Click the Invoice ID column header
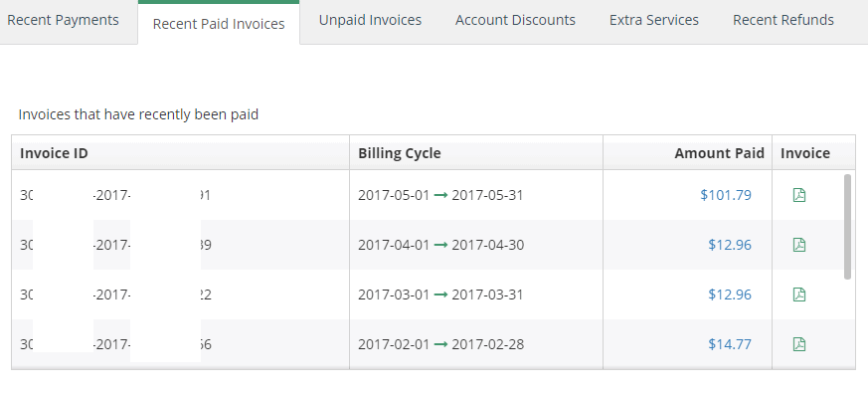The width and height of the screenshot is (868, 393). pyautogui.click(x=181, y=153)
